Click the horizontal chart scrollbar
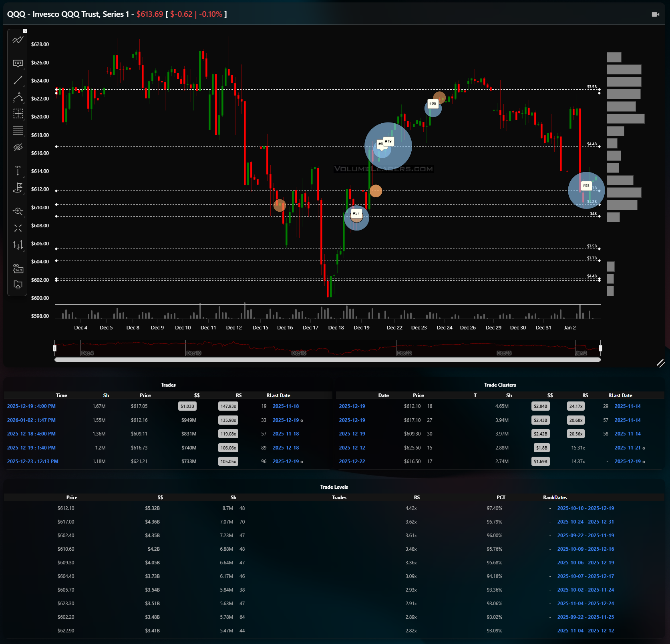670x644 pixels. [x=328, y=359]
